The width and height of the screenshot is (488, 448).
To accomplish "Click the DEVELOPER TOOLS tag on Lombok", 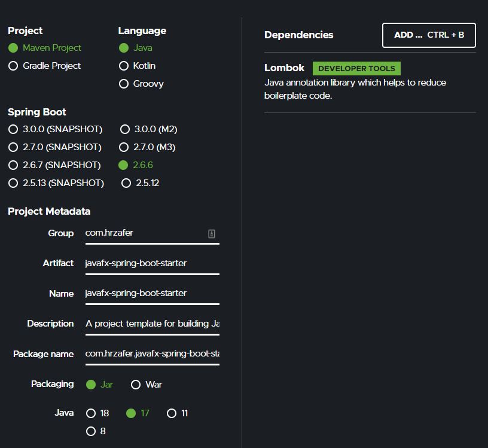I will [356, 69].
